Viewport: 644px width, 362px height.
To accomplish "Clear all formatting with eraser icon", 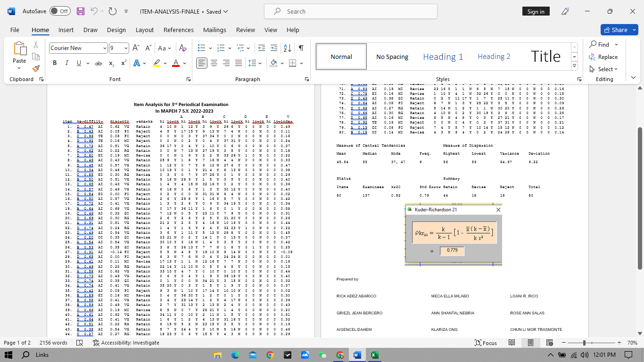I will (x=183, y=48).
